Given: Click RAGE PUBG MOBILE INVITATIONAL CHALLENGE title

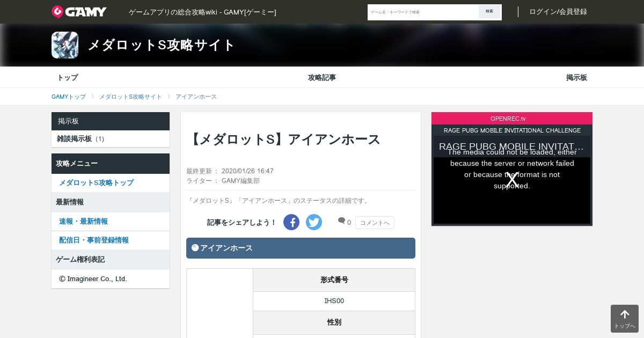Looking at the screenshot, I should (x=512, y=130).
